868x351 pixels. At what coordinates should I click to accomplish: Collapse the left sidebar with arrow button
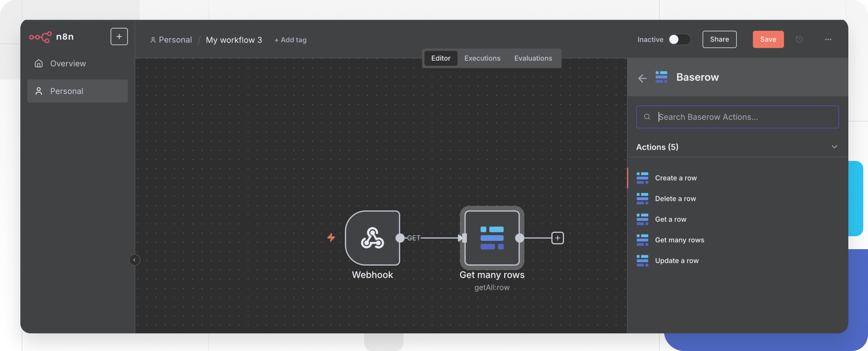[134, 260]
